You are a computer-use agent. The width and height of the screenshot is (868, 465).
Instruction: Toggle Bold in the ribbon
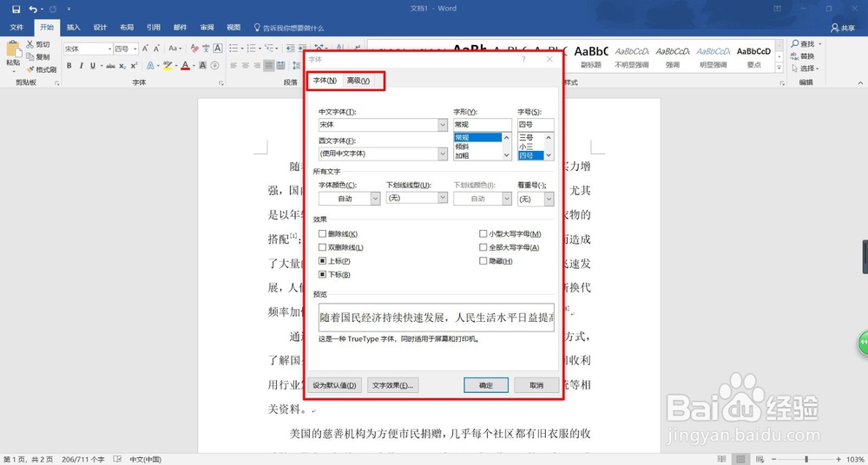[69, 66]
